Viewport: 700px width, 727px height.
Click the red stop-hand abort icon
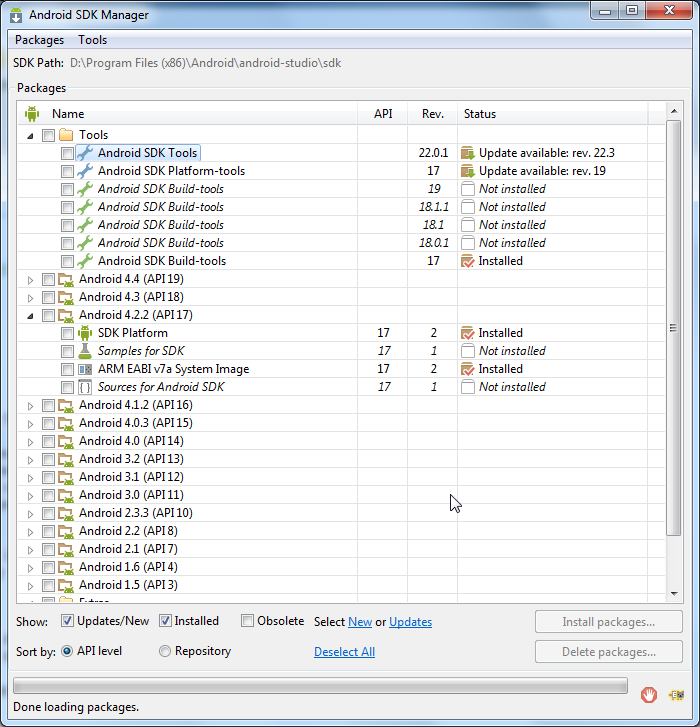click(649, 695)
